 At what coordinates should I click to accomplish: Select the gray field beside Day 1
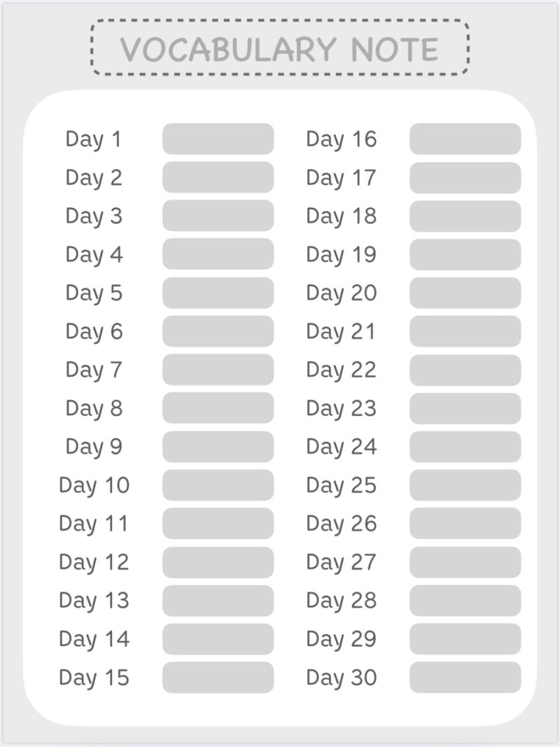(218, 139)
